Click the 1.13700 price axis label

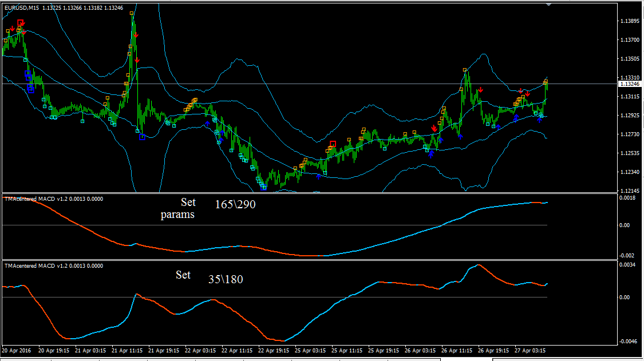pyautogui.click(x=630, y=40)
